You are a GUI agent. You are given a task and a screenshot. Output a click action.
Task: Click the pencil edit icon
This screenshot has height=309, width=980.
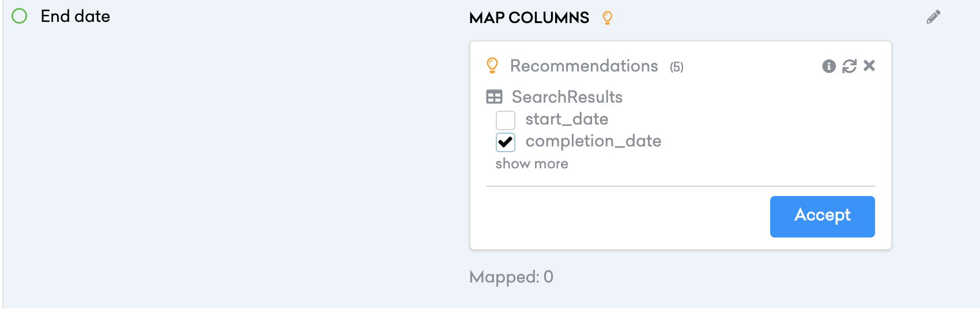933,17
